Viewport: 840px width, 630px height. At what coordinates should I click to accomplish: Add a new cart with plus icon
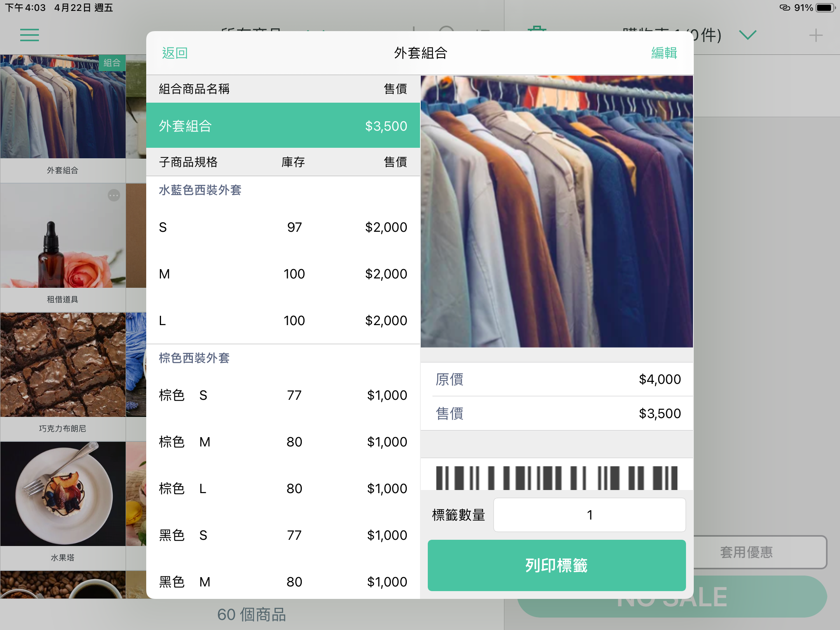click(x=815, y=35)
